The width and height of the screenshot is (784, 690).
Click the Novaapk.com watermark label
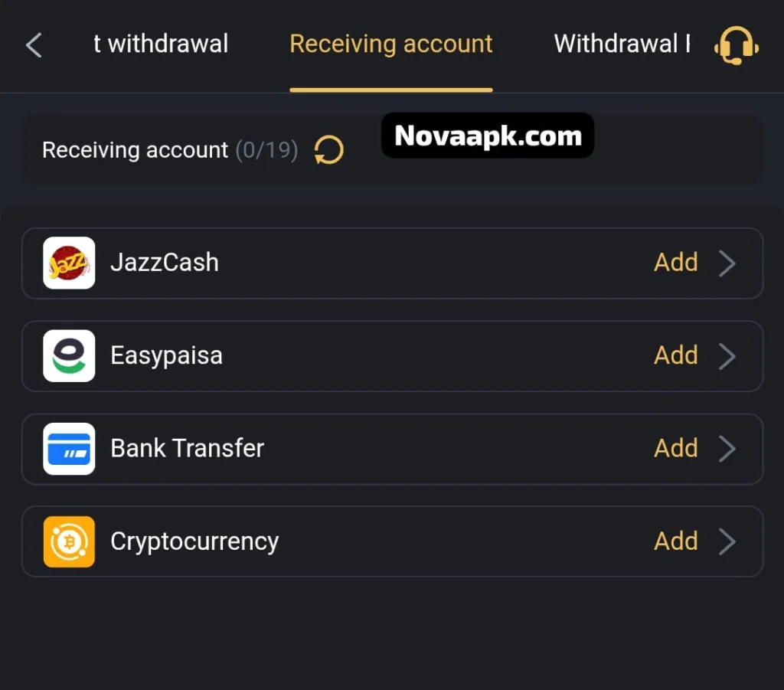click(488, 136)
